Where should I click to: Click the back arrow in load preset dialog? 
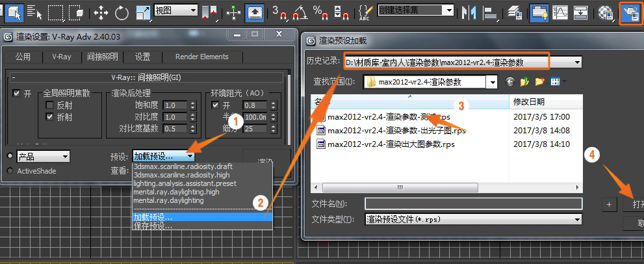(x=510, y=82)
